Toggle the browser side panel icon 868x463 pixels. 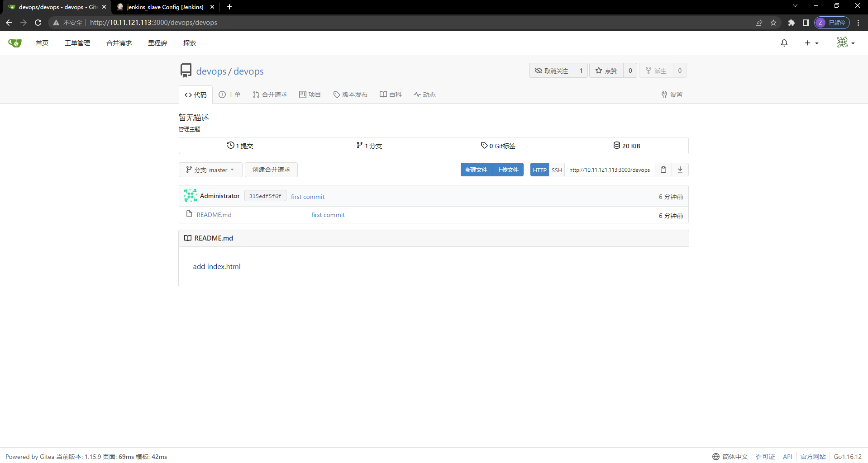coord(806,23)
